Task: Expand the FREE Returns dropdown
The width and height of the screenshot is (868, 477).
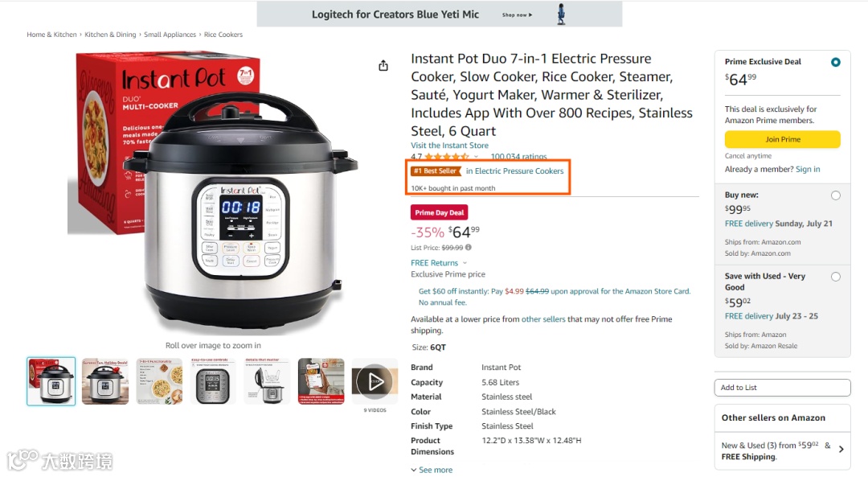Action: (x=465, y=263)
